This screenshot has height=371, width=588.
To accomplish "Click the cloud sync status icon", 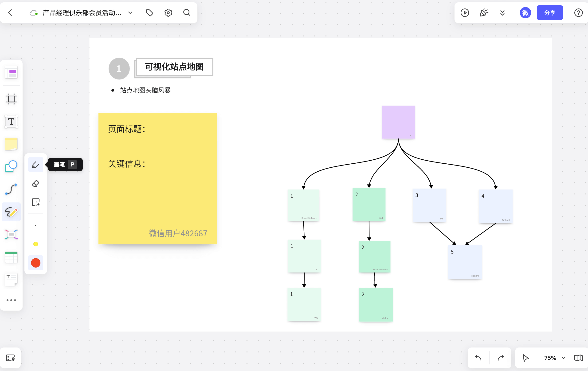I will pyautogui.click(x=33, y=13).
